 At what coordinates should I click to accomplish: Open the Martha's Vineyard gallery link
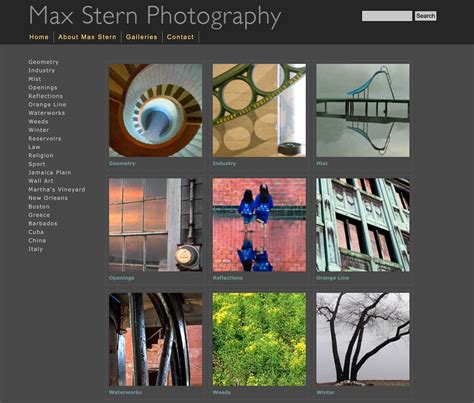click(57, 189)
